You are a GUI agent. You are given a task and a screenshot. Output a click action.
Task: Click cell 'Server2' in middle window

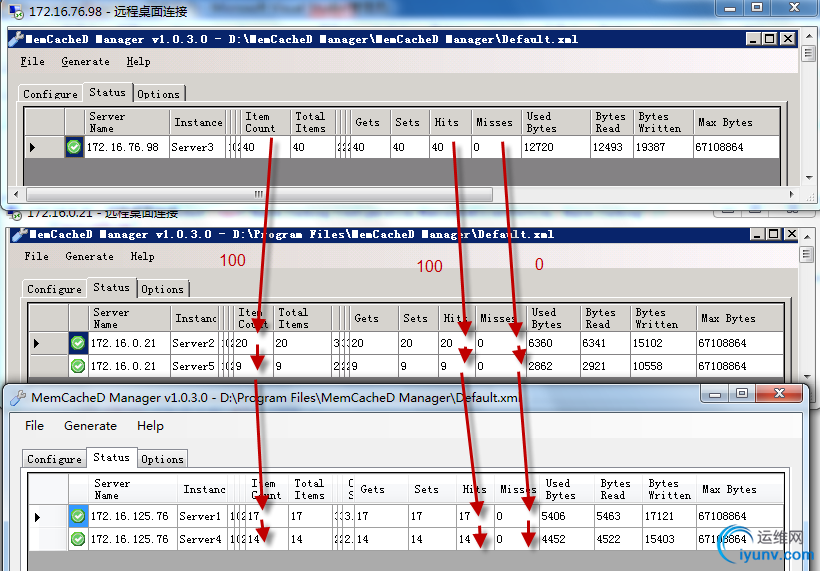point(194,343)
